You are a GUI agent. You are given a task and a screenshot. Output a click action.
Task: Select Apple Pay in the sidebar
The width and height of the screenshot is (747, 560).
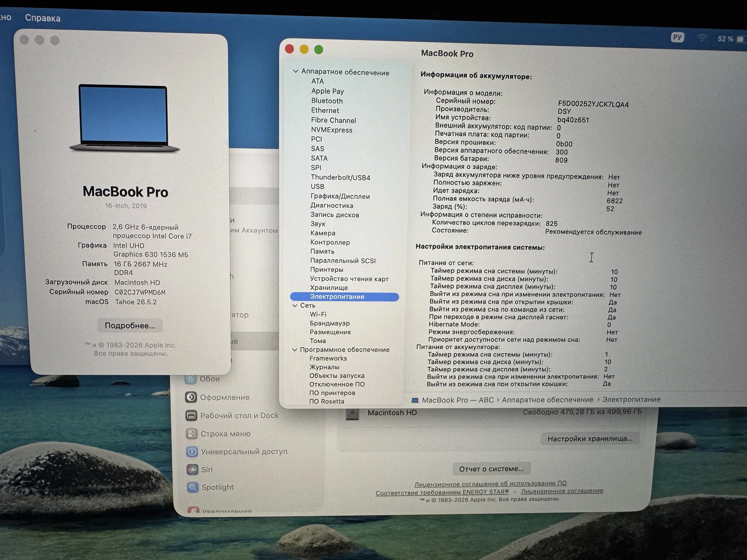(328, 91)
